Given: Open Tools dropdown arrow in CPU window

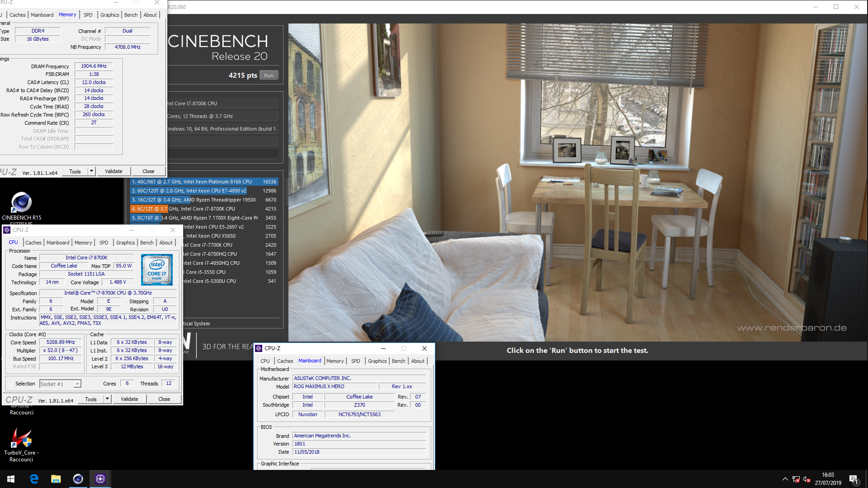Looking at the screenshot, I should [107, 399].
